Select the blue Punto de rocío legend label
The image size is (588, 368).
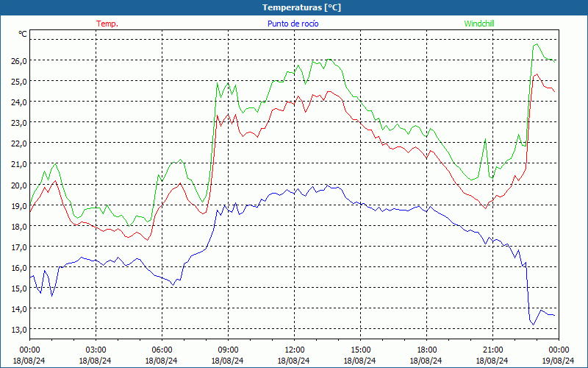tap(293, 24)
